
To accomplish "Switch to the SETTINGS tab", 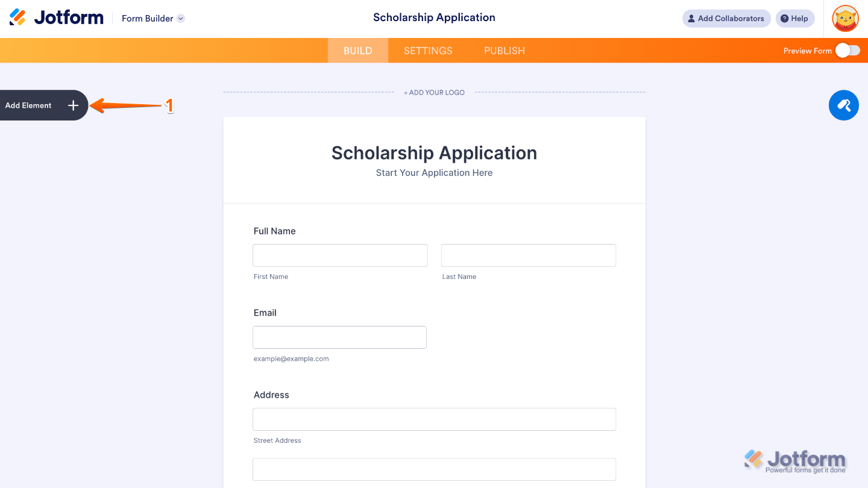I will tap(427, 51).
